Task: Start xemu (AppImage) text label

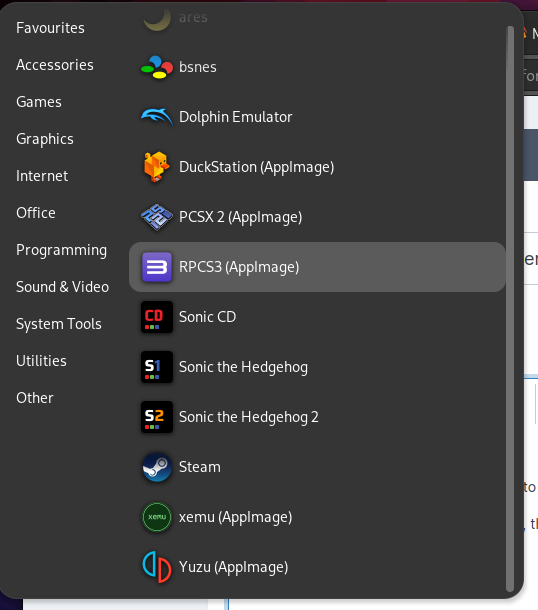Action: tap(235, 517)
